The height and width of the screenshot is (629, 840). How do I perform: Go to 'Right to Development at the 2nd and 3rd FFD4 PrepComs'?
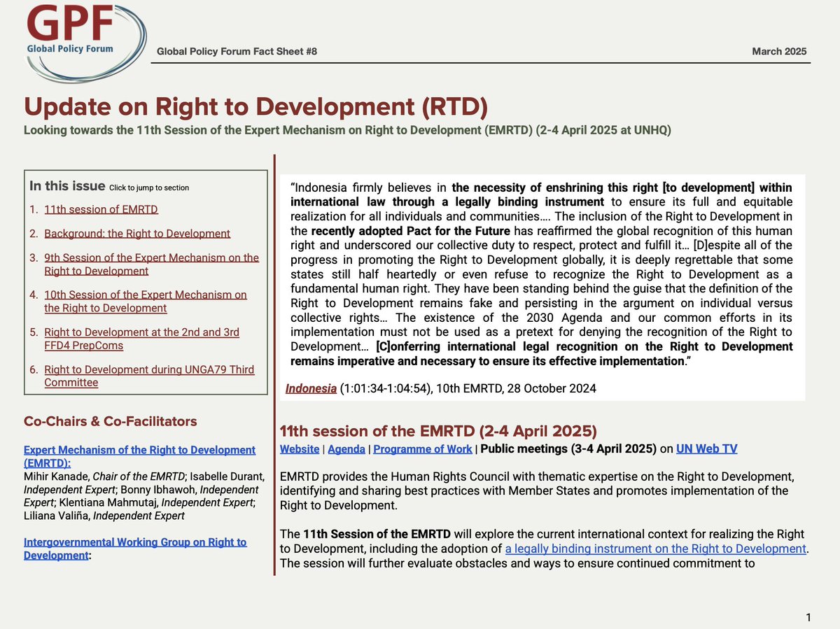141,339
